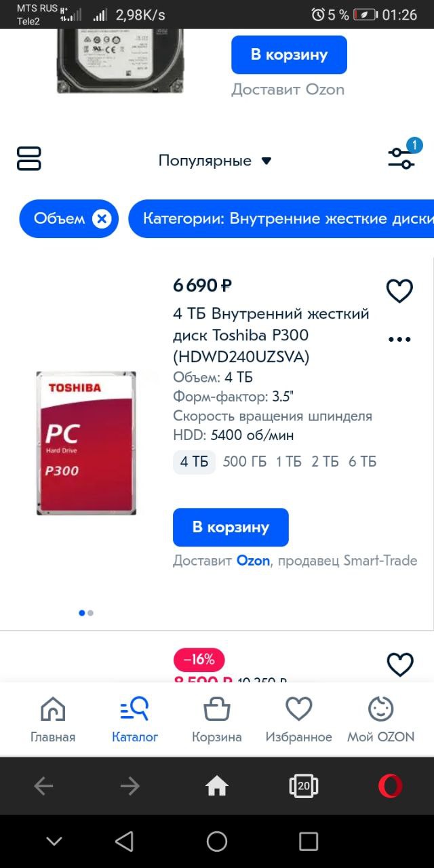Open the Корзина tab
This screenshot has width=434, height=868.
(217, 719)
